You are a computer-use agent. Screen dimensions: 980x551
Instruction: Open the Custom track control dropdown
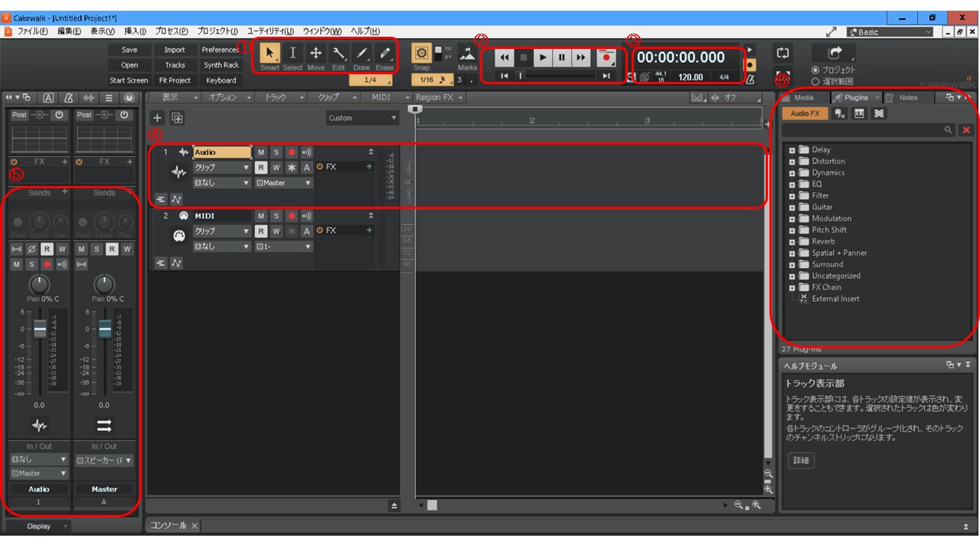pos(363,118)
